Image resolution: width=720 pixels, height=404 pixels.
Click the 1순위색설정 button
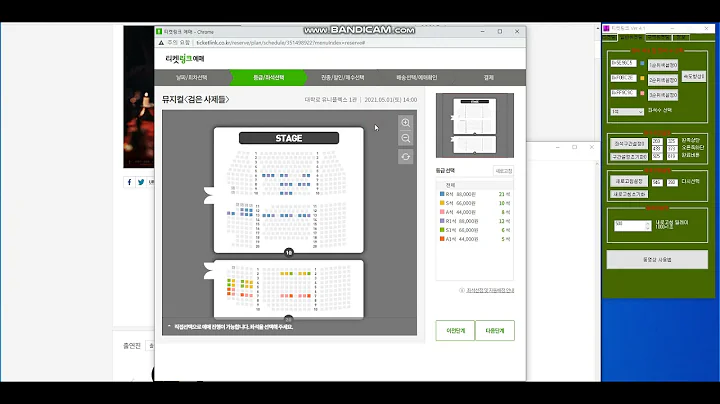tap(663, 65)
